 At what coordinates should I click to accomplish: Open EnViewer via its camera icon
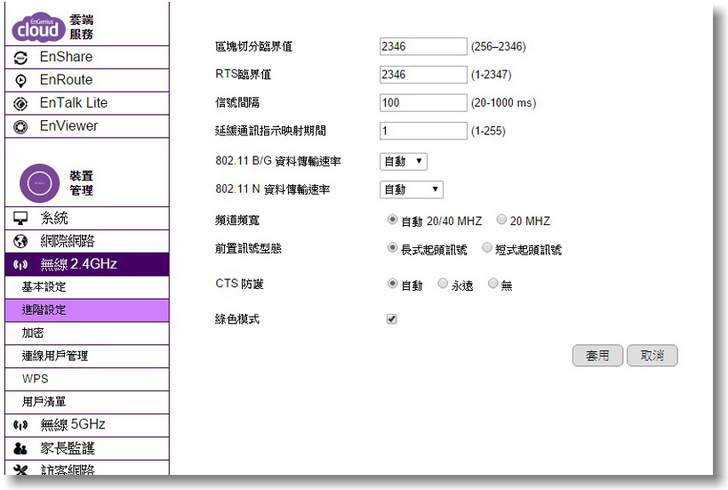[19, 126]
